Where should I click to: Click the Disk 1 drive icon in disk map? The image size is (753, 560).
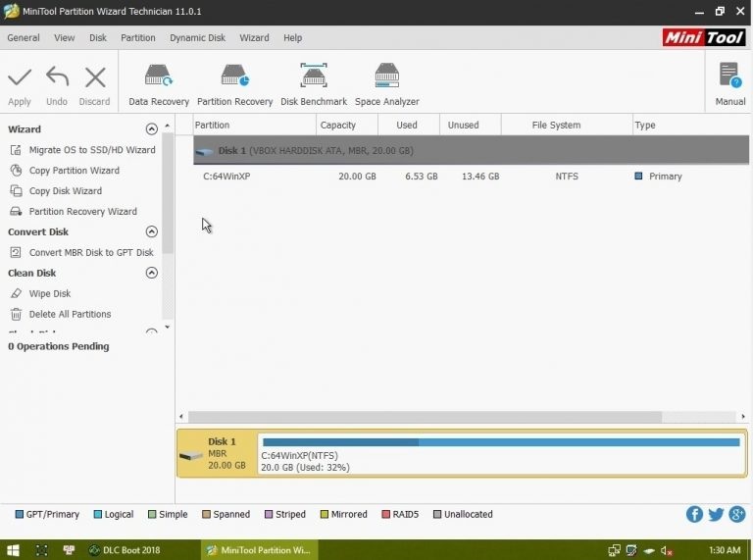point(191,455)
